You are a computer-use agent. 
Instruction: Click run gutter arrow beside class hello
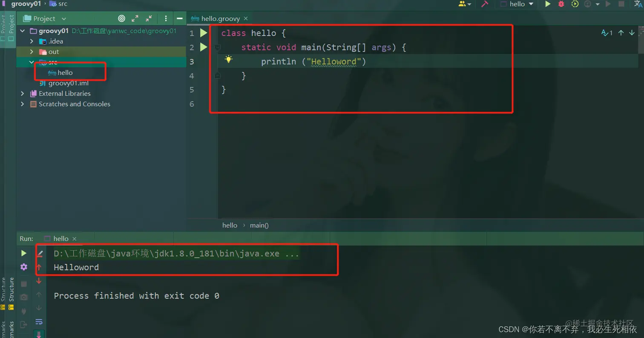(x=204, y=33)
